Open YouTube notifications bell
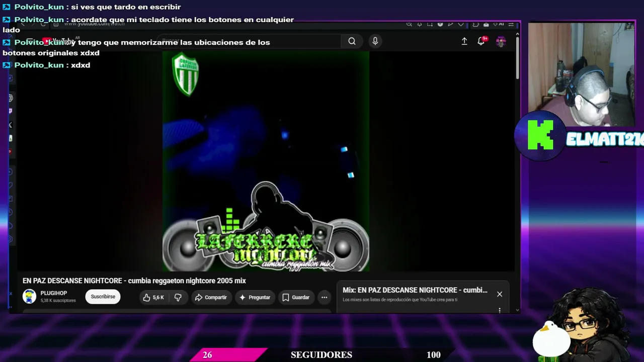The width and height of the screenshot is (644, 362). click(x=481, y=41)
